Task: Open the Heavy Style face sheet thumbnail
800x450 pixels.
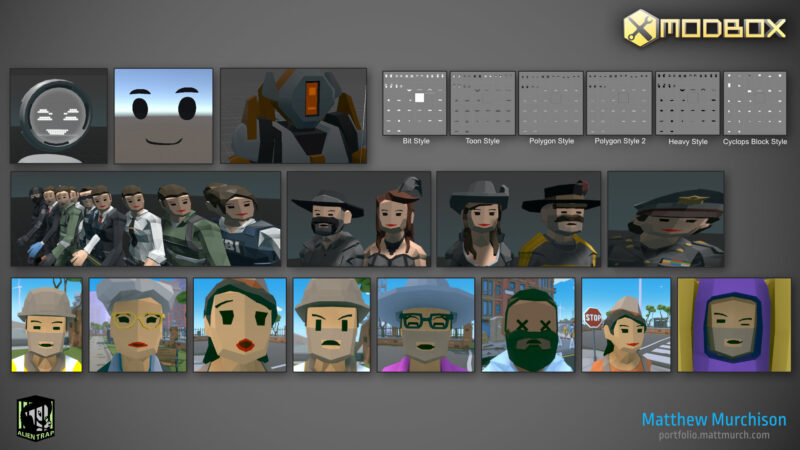Action: point(687,103)
